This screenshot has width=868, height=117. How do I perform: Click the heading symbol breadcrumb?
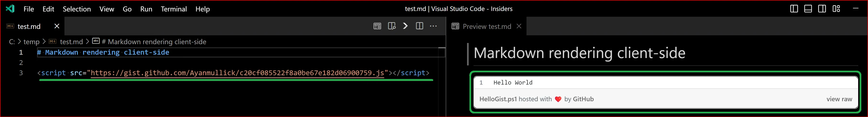click(149, 42)
